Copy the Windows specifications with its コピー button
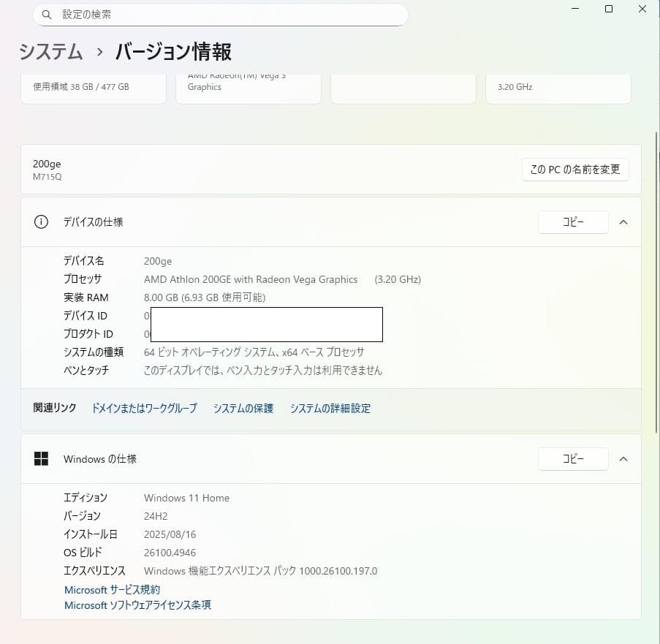The height and width of the screenshot is (644, 660). pos(573,459)
